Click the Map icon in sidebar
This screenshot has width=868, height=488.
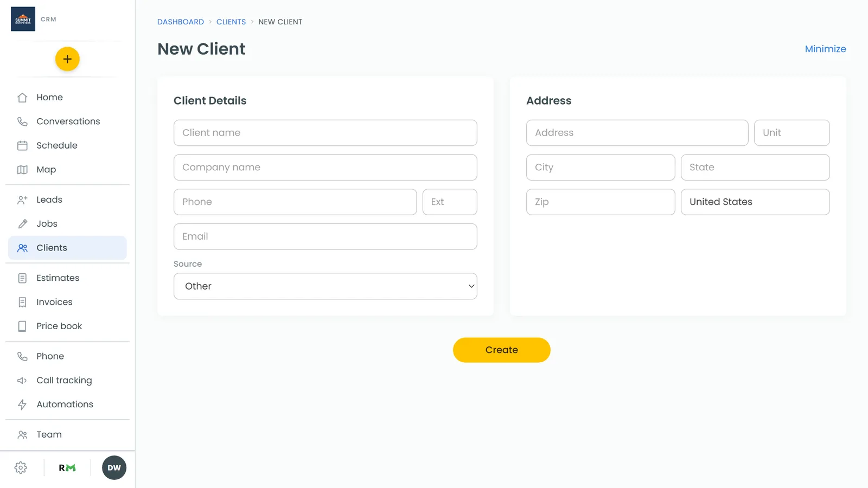coord(22,170)
